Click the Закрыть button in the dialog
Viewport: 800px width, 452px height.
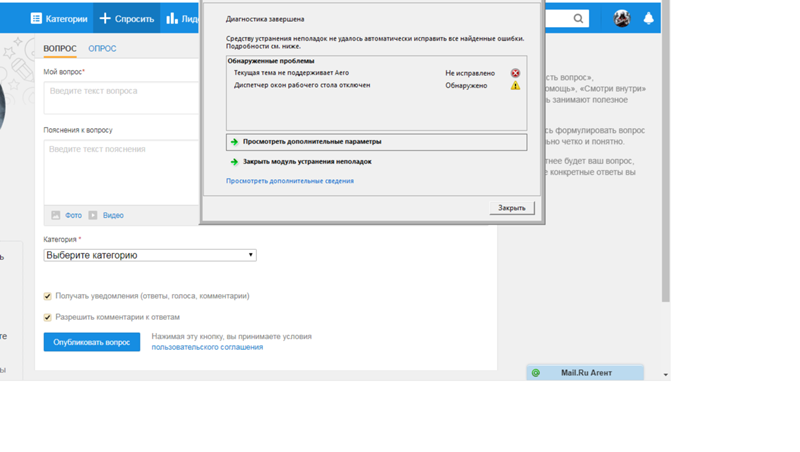(512, 208)
